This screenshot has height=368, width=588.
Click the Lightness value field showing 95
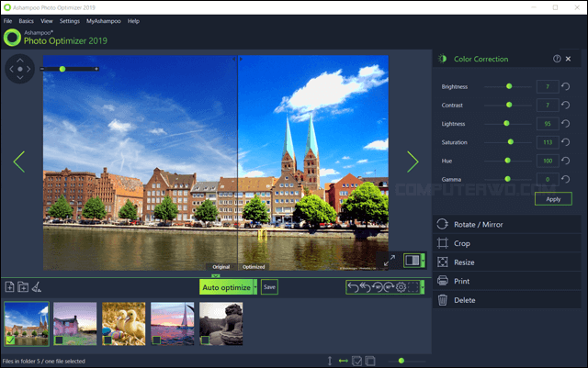tap(548, 124)
